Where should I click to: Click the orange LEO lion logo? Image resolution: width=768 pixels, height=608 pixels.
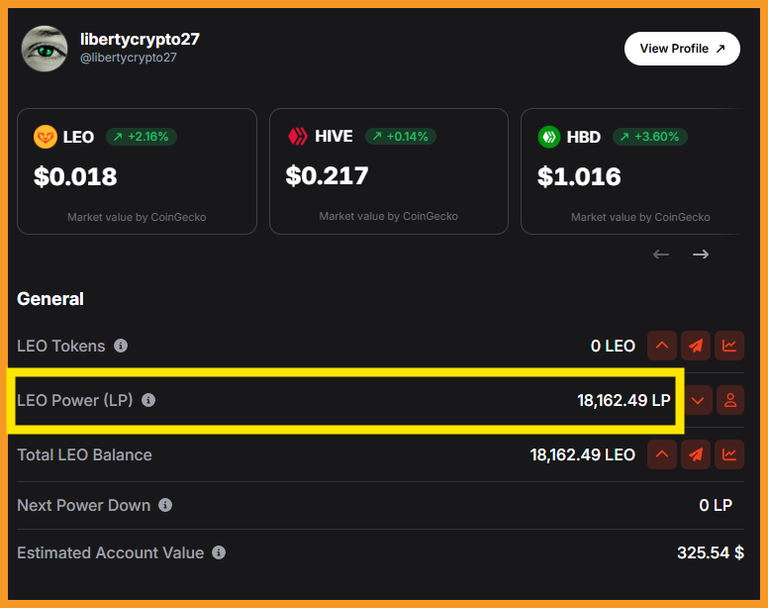click(45, 137)
